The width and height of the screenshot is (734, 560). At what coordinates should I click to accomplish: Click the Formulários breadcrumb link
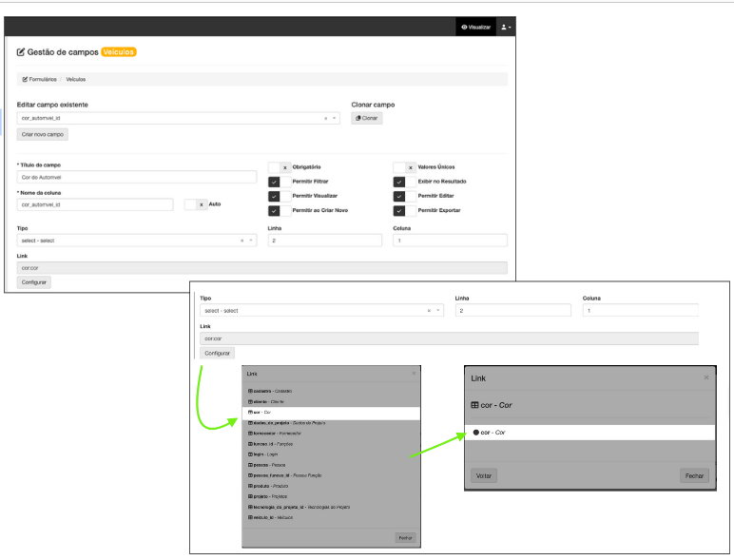(x=43, y=79)
